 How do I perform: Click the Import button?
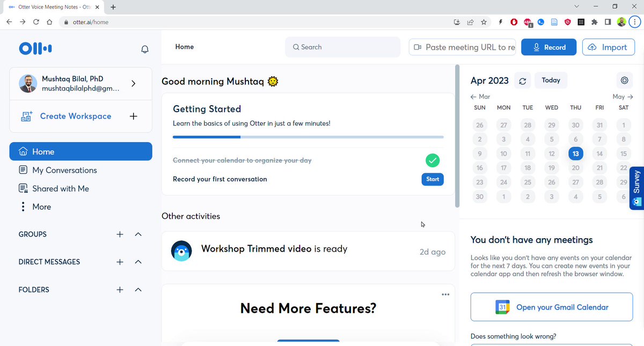tap(608, 47)
